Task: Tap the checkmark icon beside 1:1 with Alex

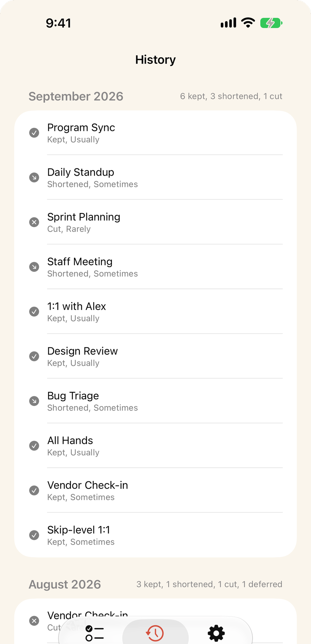Action: coord(34,311)
